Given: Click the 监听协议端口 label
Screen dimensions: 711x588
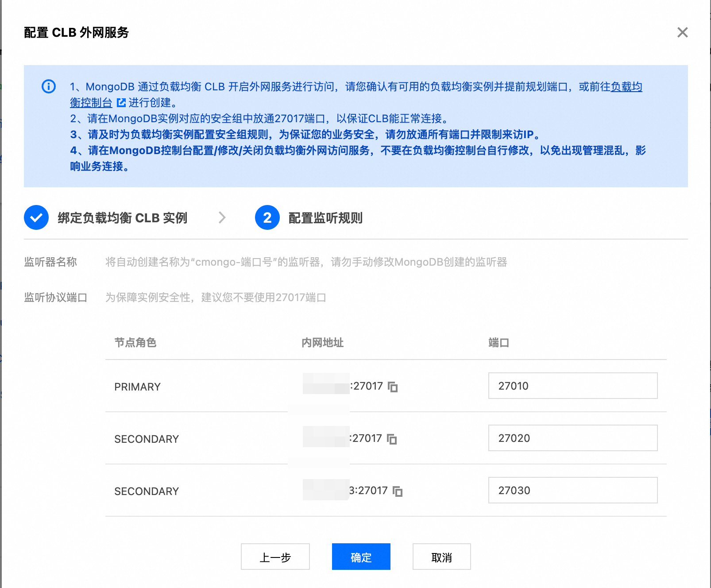Looking at the screenshot, I should (x=56, y=298).
